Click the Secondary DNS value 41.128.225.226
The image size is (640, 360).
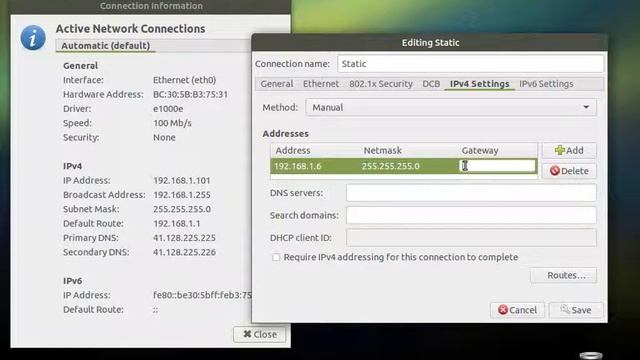(184, 252)
